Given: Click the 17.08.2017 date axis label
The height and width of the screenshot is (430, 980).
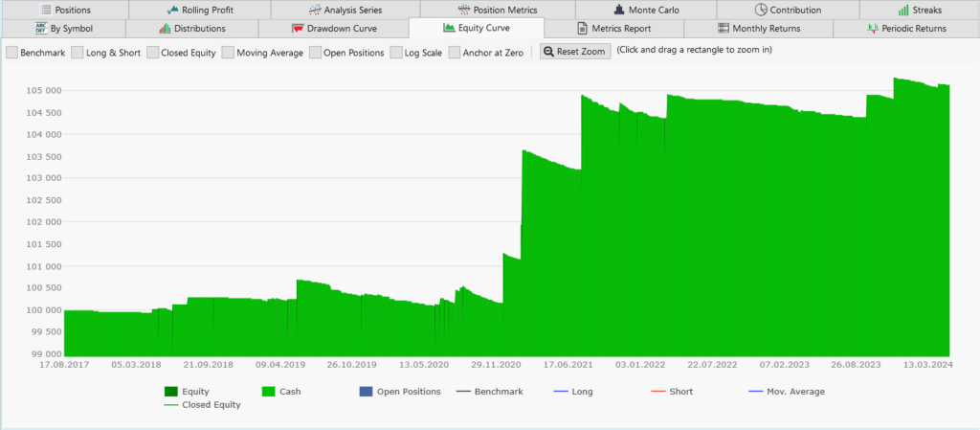Looking at the screenshot, I should 63,365.
